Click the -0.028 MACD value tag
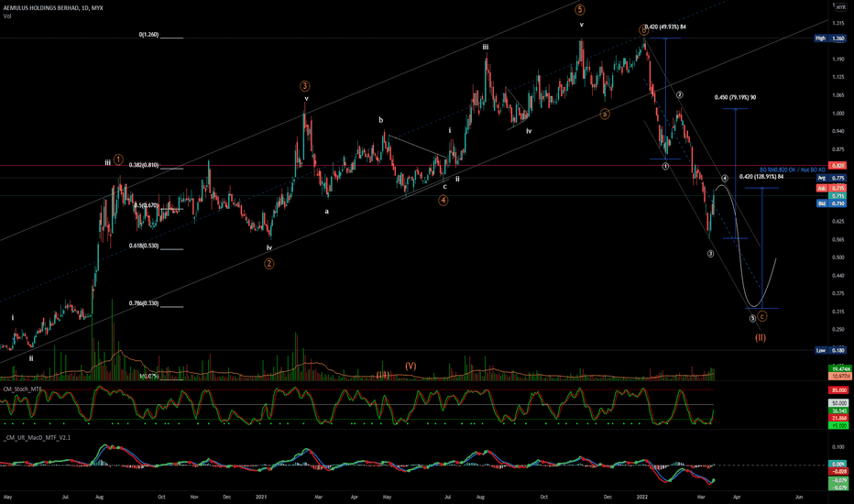Image resolution: width=854 pixels, height=504 pixels. point(838,471)
